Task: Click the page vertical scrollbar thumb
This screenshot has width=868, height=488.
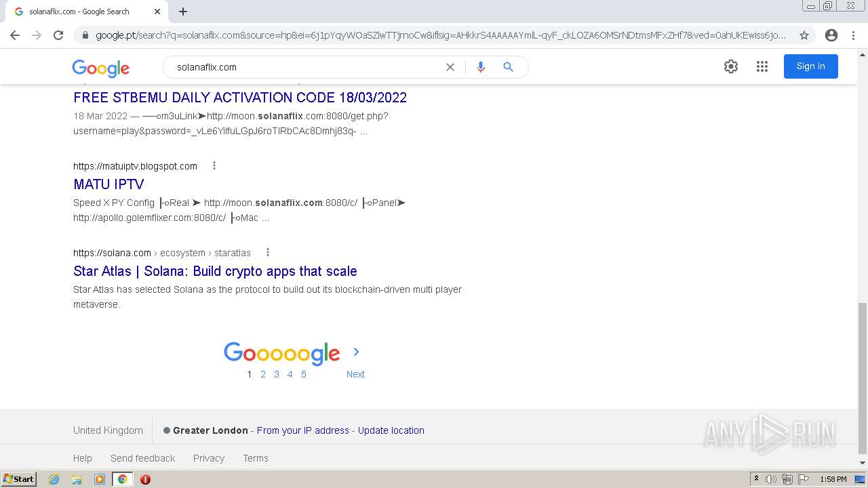Action: click(x=863, y=378)
